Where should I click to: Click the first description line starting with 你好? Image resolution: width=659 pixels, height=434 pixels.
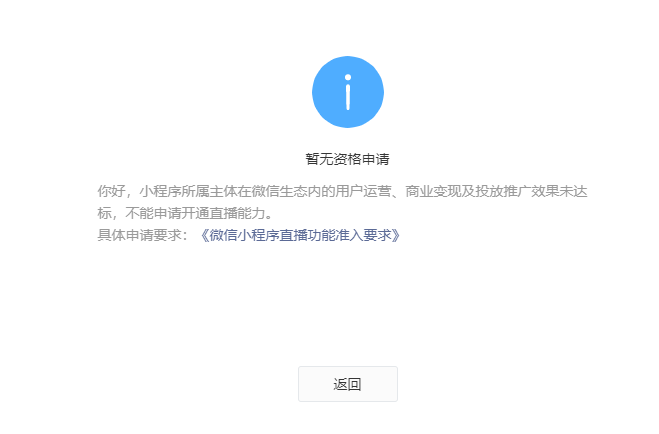[342, 191]
